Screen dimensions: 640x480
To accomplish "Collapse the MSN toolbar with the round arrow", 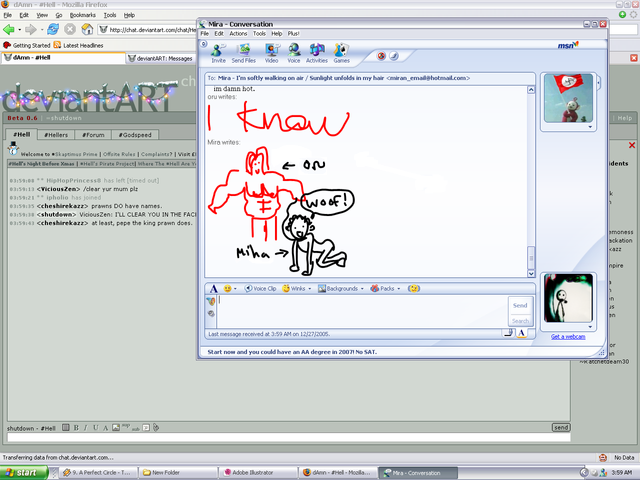I will [x=204, y=44].
